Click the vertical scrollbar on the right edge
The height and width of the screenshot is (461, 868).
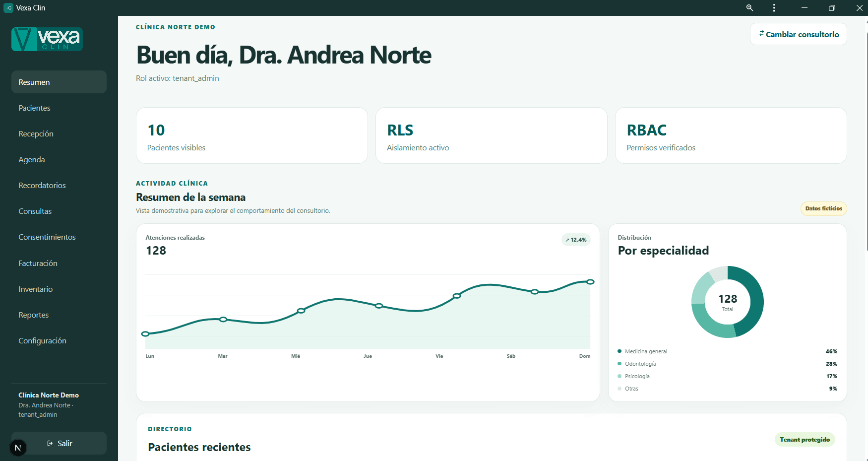click(866, 141)
